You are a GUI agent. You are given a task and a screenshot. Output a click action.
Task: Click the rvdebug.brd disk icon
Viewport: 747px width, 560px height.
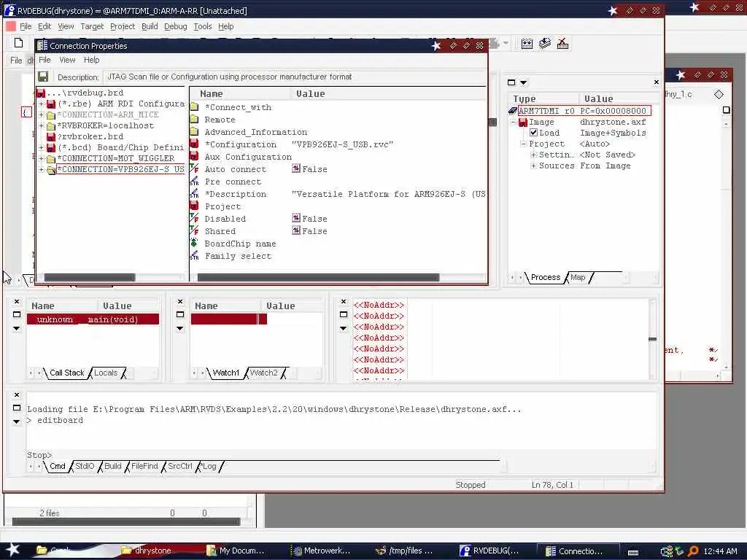click(41, 93)
